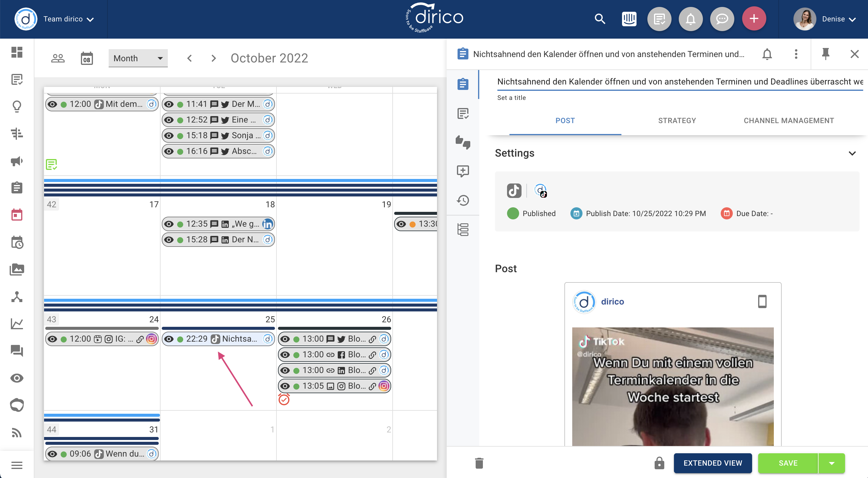Jump to today with calendar 08 icon
Screen dimensions: 868x478
click(87, 58)
